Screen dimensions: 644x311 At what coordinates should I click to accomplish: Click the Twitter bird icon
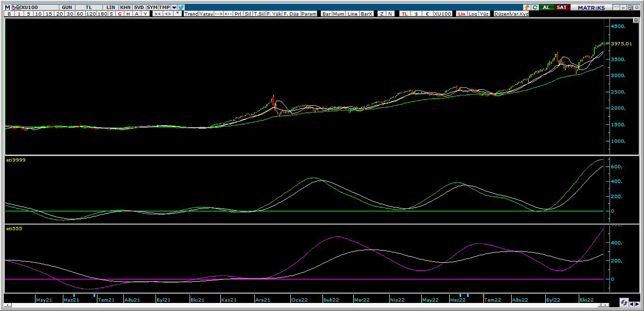181,8
